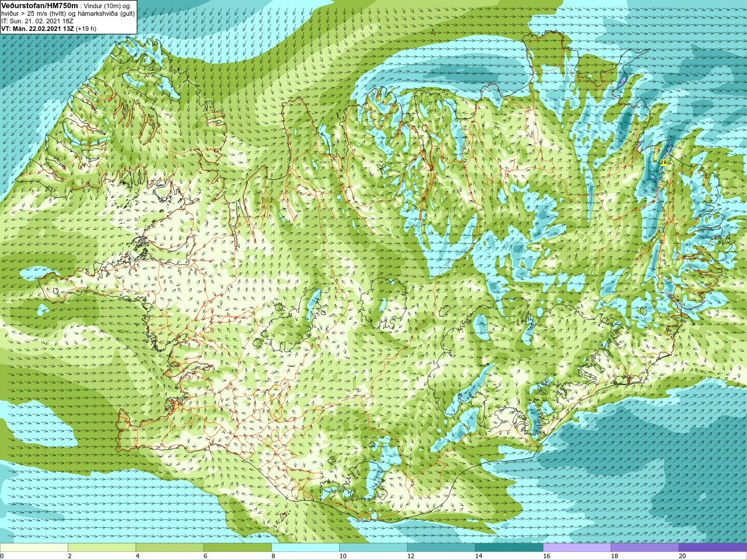The width and height of the screenshot is (747, 560).
Task: Select the 16–18 m/s light purple swatch
Action: coord(577,548)
